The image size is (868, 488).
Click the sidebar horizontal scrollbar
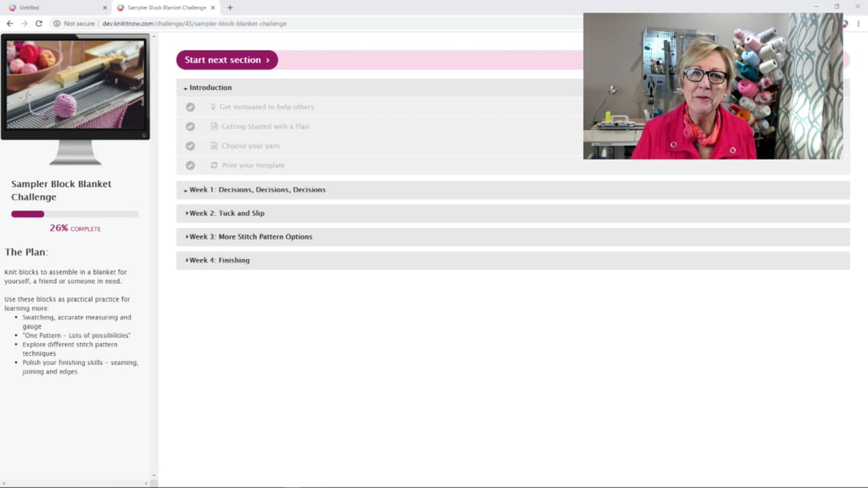(x=75, y=483)
